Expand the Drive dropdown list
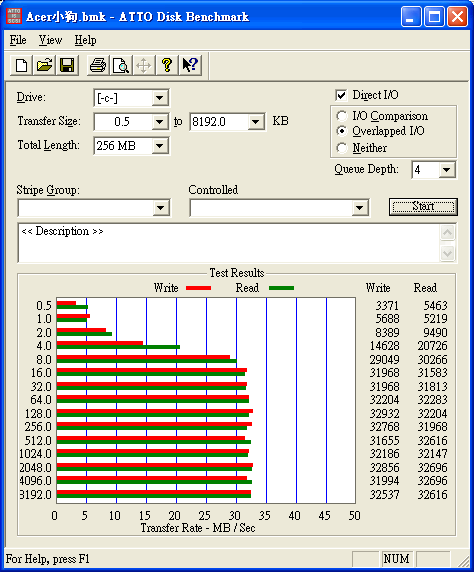 (159, 98)
